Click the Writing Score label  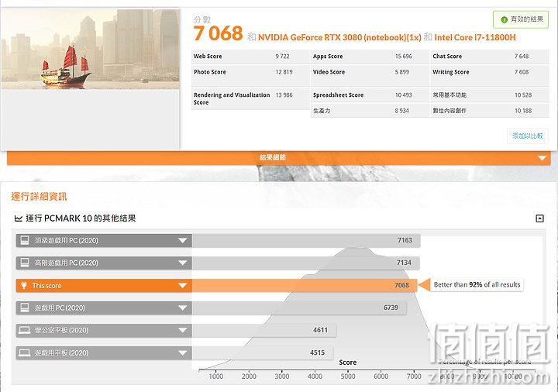[450, 72]
